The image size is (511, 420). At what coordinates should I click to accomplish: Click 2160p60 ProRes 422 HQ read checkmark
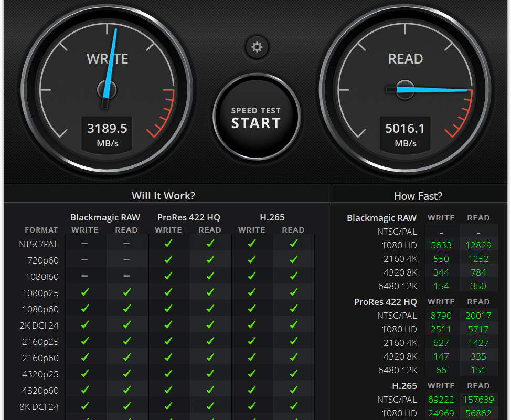[x=210, y=357]
